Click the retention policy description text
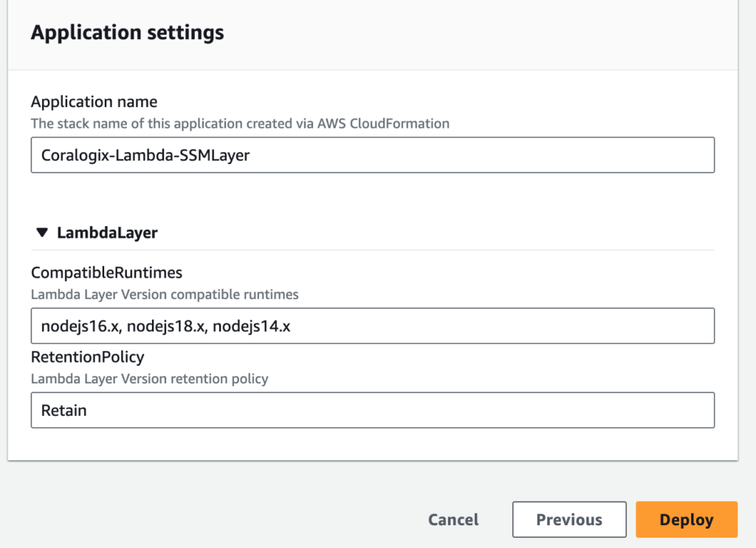The image size is (756, 548). (x=149, y=379)
